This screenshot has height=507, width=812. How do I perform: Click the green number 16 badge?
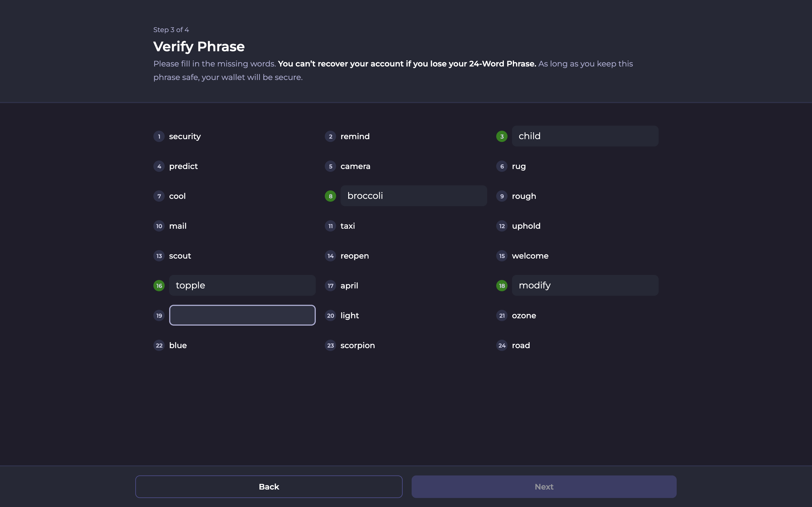159,286
